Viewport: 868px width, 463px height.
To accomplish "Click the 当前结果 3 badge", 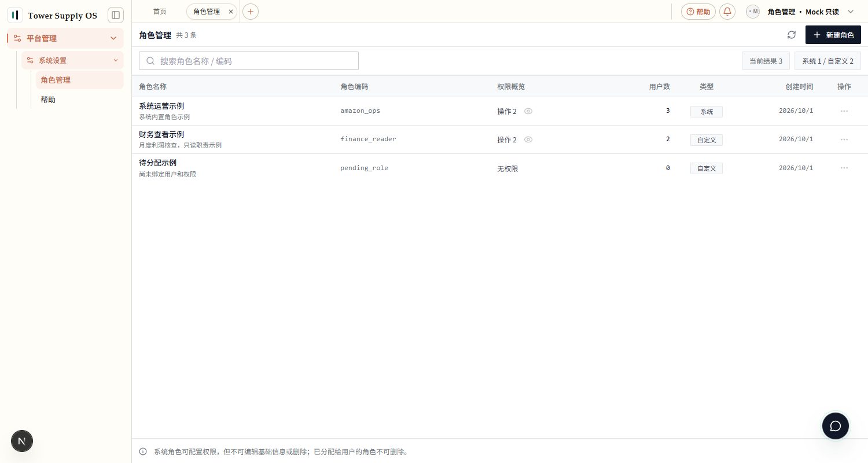I will click(766, 61).
